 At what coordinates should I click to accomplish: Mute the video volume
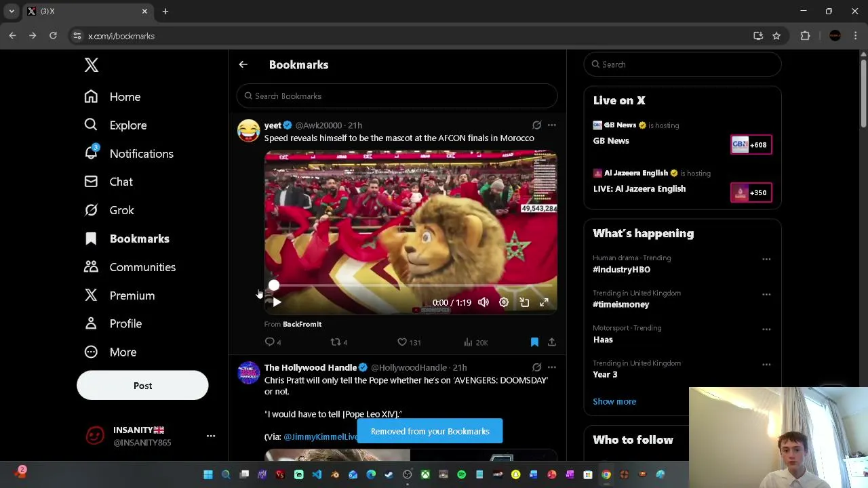[484, 302]
